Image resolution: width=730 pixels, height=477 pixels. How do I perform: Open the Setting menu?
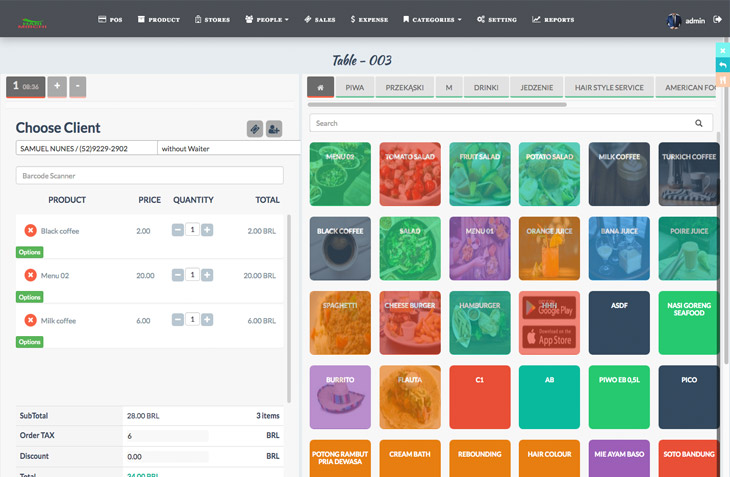coord(497,20)
